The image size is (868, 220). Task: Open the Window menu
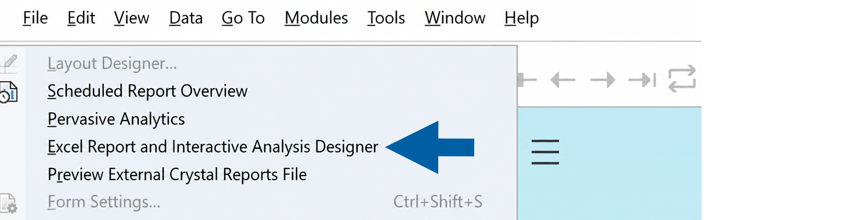pyautogui.click(x=455, y=18)
